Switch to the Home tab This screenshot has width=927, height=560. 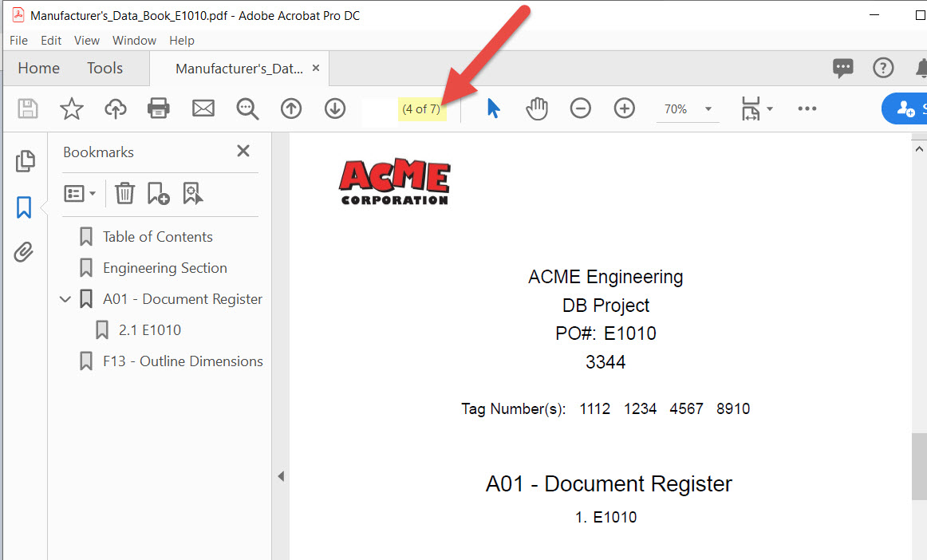click(x=39, y=68)
